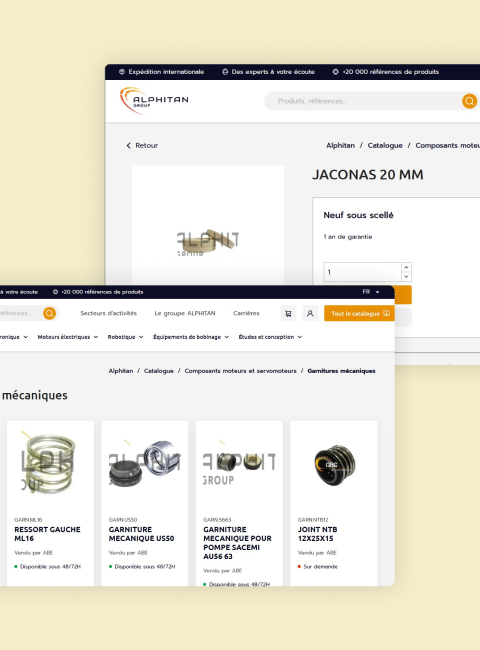Increase quantity with the up arrow
The width and height of the screenshot is (480, 650).
406,267
